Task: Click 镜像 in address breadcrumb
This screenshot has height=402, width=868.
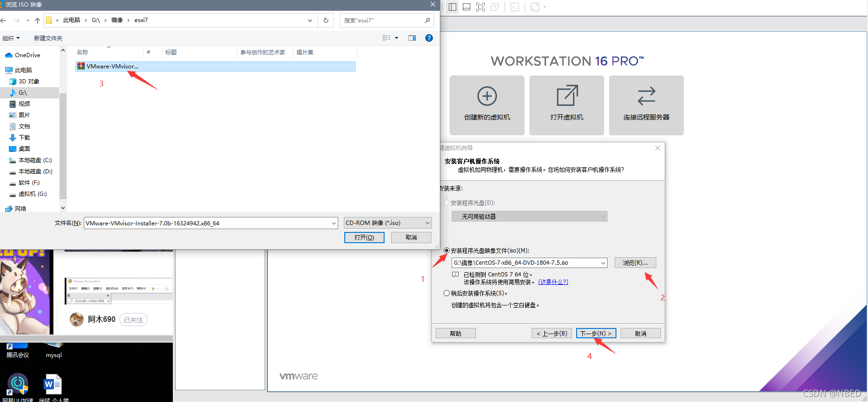Action: [117, 20]
